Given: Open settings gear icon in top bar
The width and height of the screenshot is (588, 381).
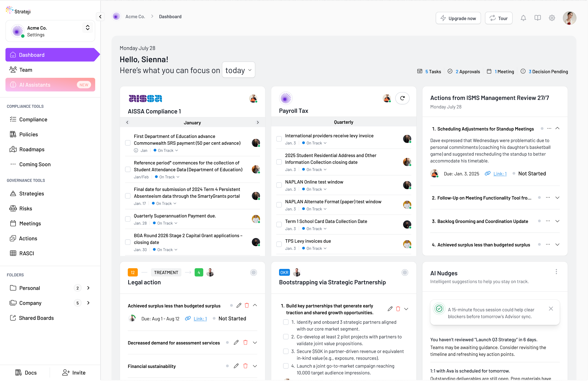Looking at the screenshot, I should click(552, 18).
